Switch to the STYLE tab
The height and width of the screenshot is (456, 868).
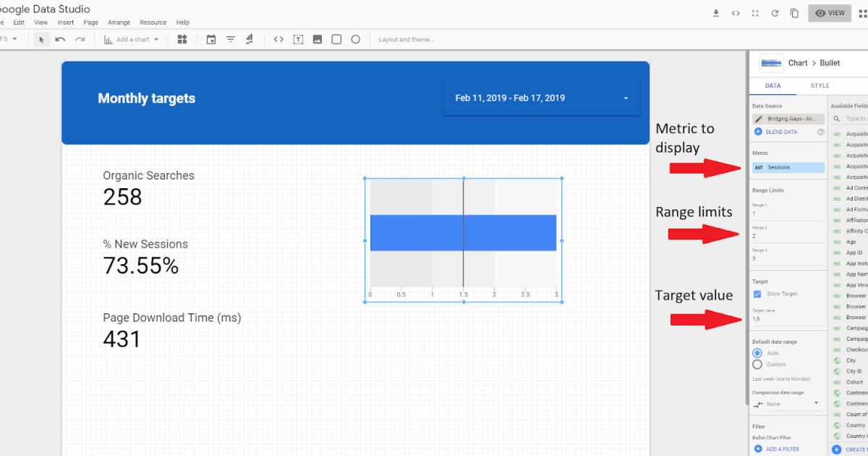pyautogui.click(x=820, y=85)
